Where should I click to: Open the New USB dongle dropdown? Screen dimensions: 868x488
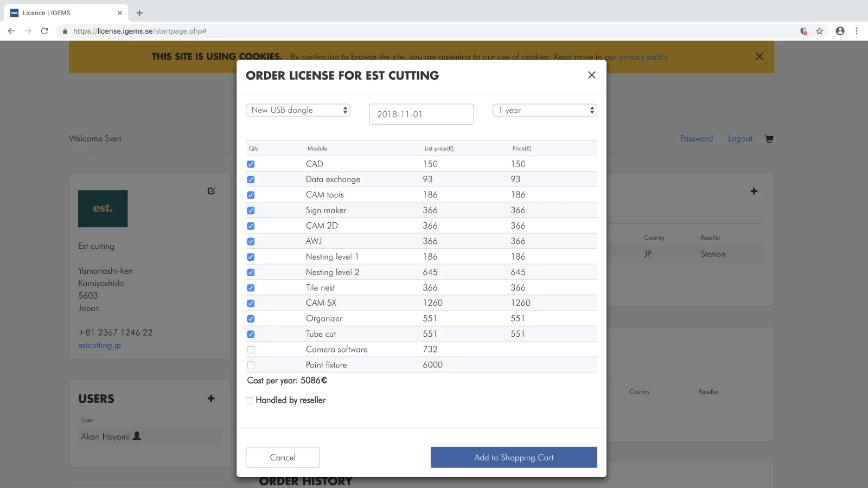(298, 110)
